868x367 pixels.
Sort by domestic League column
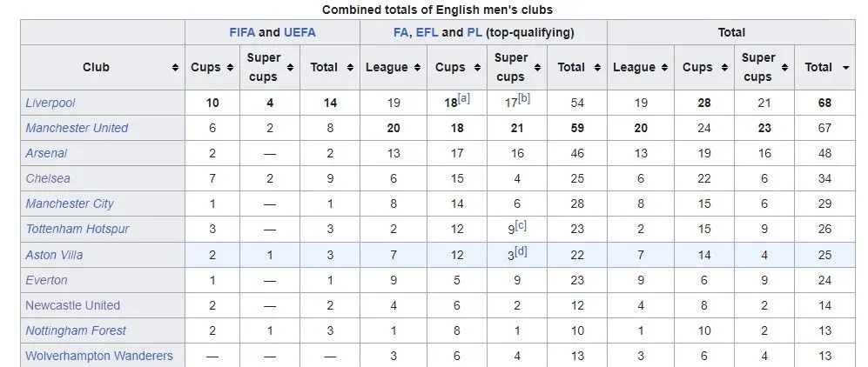point(418,68)
